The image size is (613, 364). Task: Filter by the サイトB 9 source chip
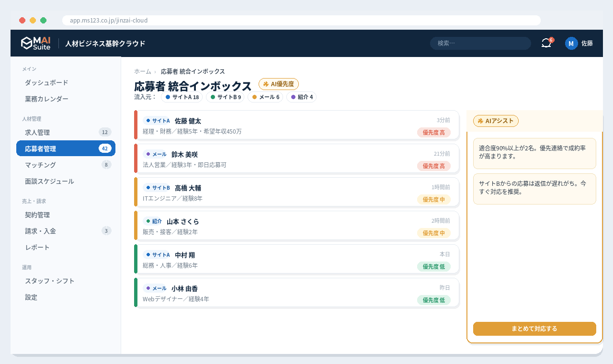point(225,97)
